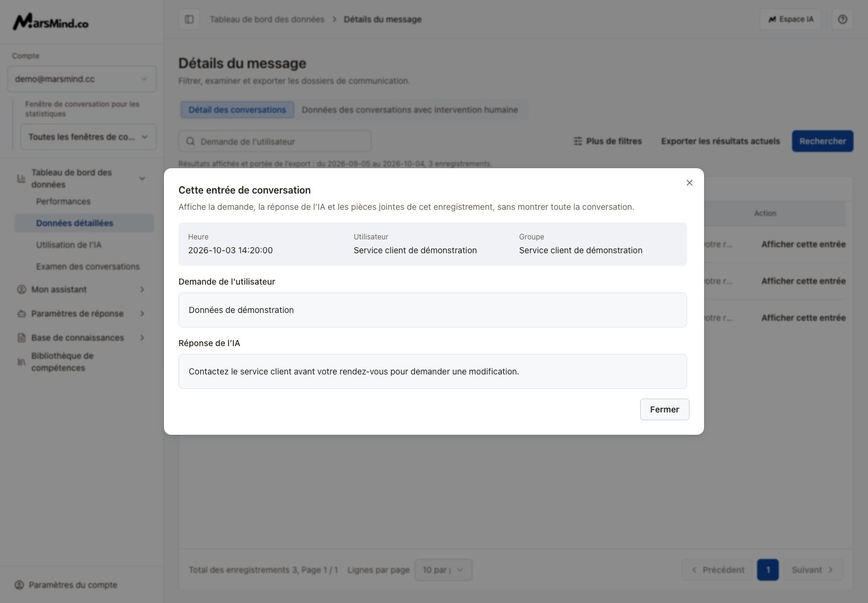Screen dimensions: 868x603
Task: Click the Bibliothèque de compétences icon
Action: [x=22, y=362]
